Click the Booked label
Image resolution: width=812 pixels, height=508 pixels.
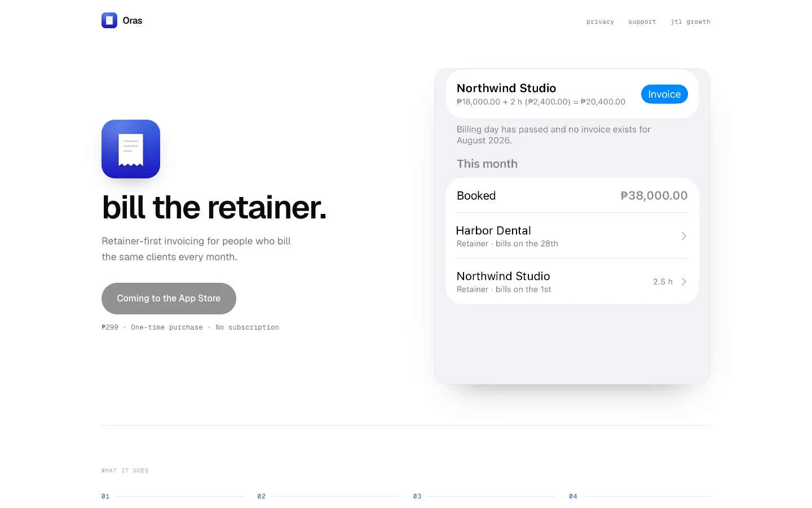click(476, 195)
